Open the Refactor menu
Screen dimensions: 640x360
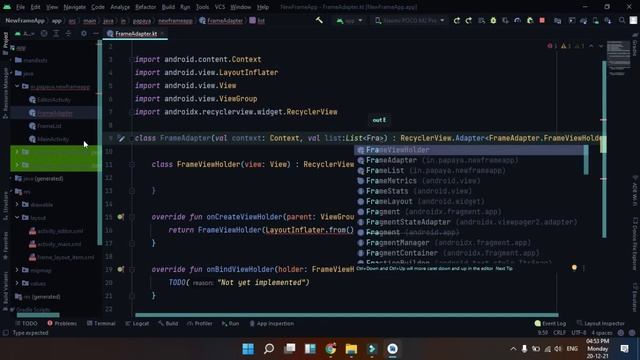pos(145,7)
